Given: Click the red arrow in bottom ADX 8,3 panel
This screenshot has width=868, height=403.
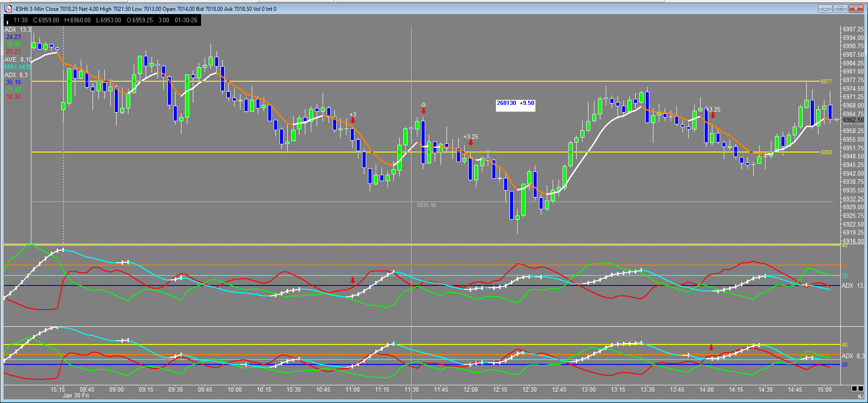Looking at the screenshot, I should [x=711, y=348].
